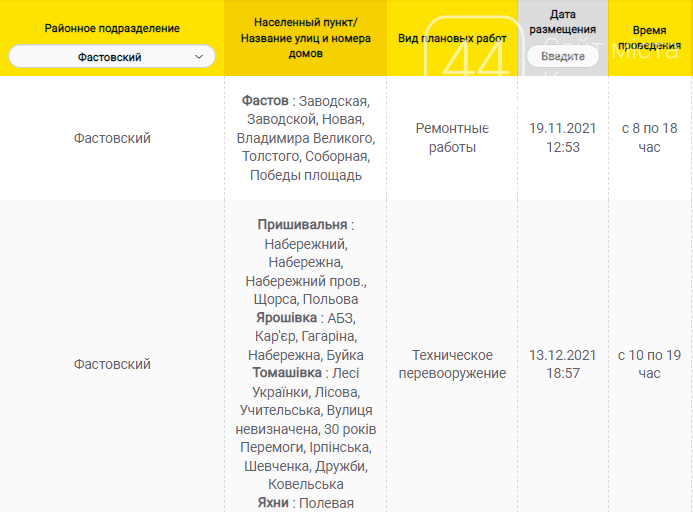Click the date 13.12.2021 18:57
This screenshot has width=693, height=512.
tap(562, 364)
